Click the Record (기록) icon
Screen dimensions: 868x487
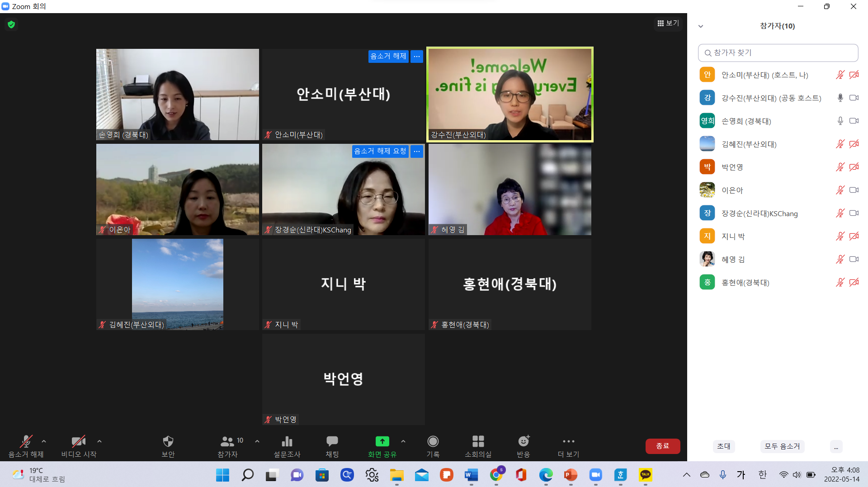coord(433,441)
